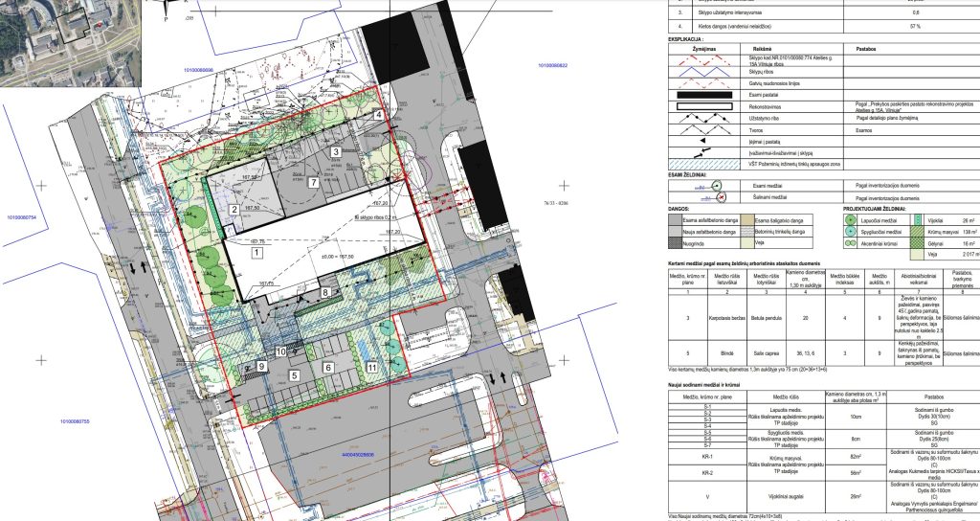Select the 'KR-1' row in planting table
This screenshot has width=980, height=521.
click(707, 457)
